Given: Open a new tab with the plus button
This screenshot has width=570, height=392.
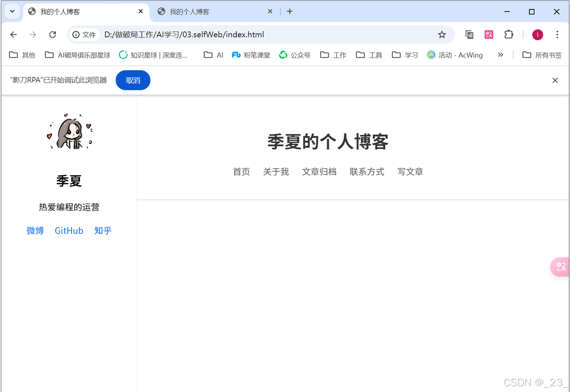Looking at the screenshot, I should click(x=289, y=11).
